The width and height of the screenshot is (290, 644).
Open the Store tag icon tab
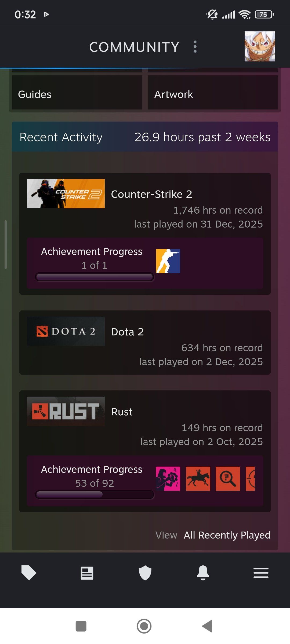pyautogui.click(x=29, y=573)
